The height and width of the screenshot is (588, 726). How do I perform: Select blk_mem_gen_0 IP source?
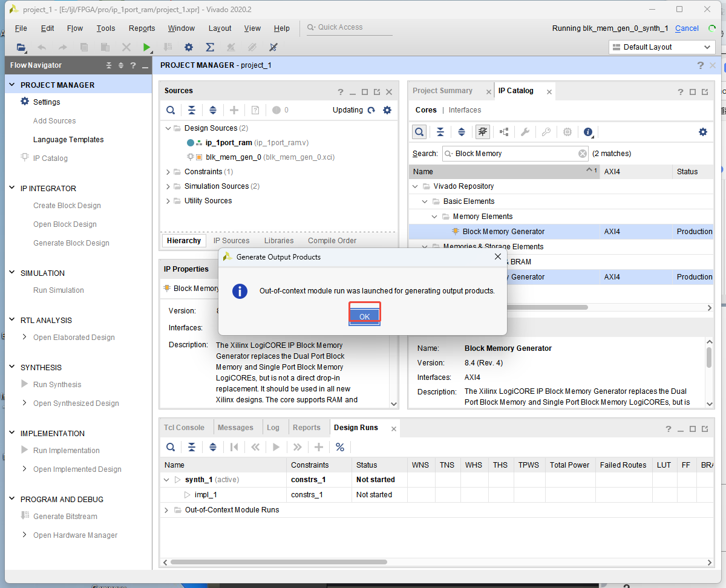234,157
